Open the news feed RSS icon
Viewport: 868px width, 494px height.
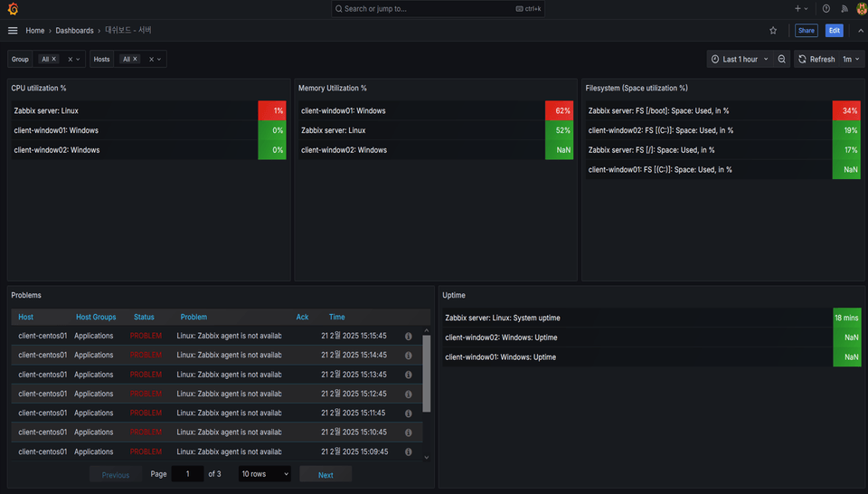pyautogui.click(x=844, y=8)
